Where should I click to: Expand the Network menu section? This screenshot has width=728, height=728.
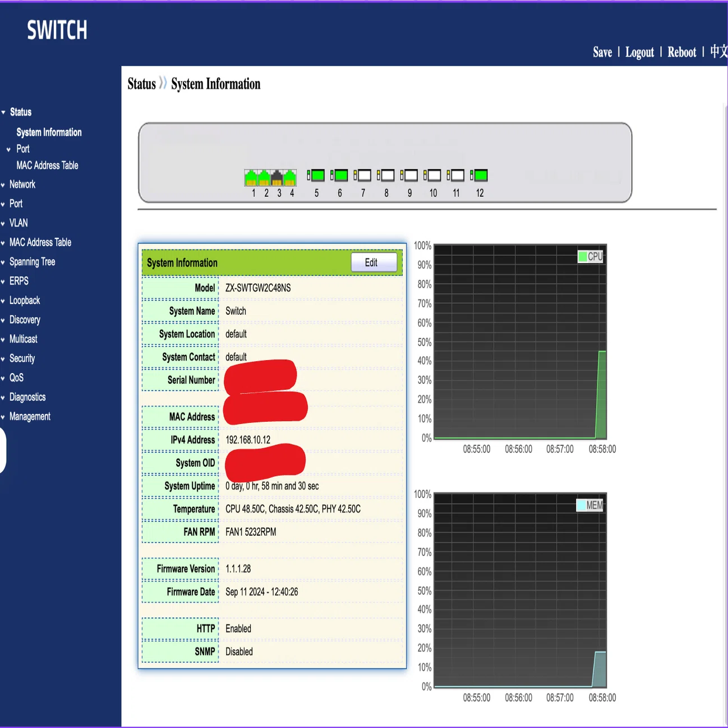pyautogui.click(x=22, y=185)
